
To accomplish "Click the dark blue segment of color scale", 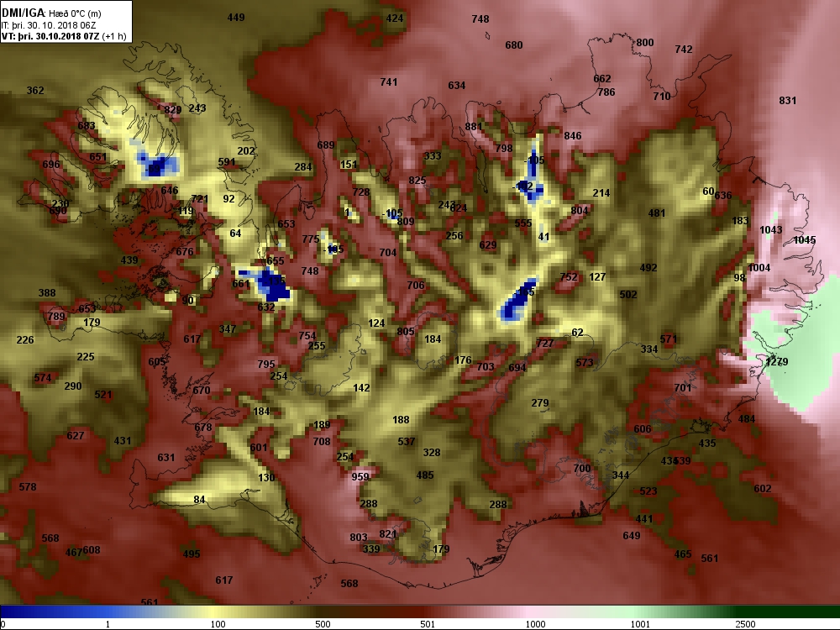I will pos(27,612).
